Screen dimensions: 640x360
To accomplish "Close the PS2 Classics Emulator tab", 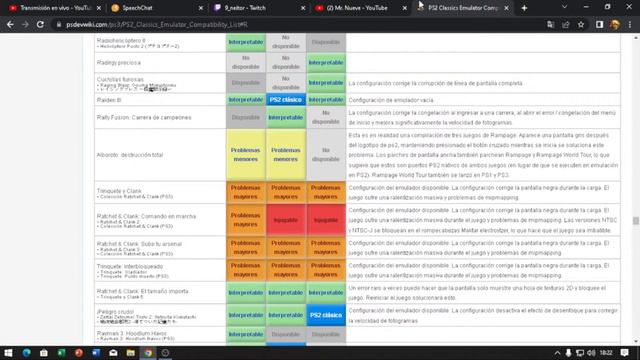I will (x=506, y=8).
